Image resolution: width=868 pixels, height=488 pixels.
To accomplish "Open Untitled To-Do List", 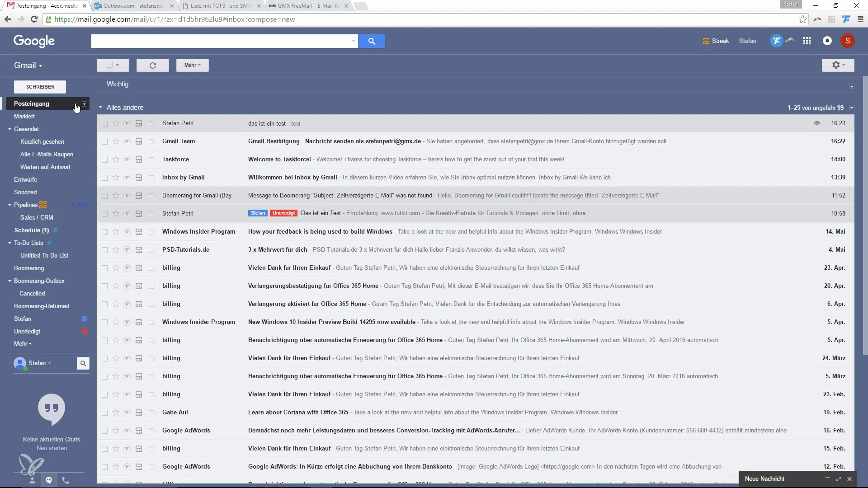I will (44, 256).
